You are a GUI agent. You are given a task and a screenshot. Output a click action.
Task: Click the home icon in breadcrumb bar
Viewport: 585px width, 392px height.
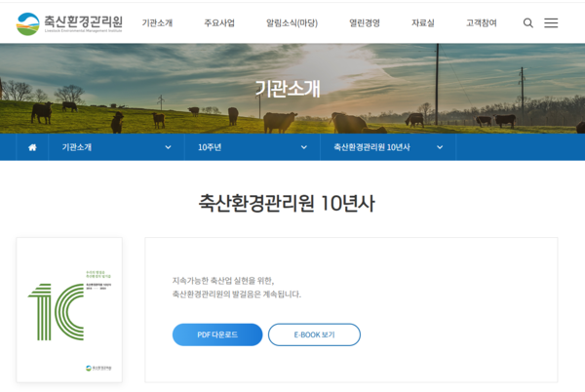[x=32, y=147]
